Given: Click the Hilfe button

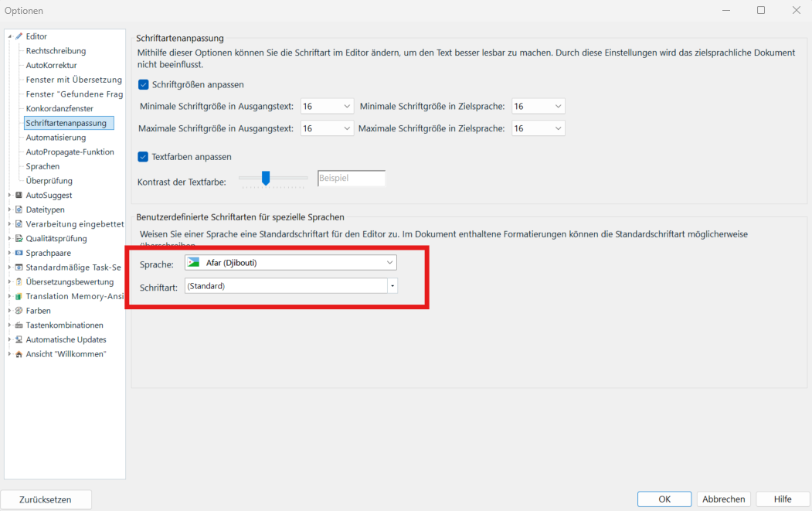Looking at the screenshot, I should (x=783, y=499).
